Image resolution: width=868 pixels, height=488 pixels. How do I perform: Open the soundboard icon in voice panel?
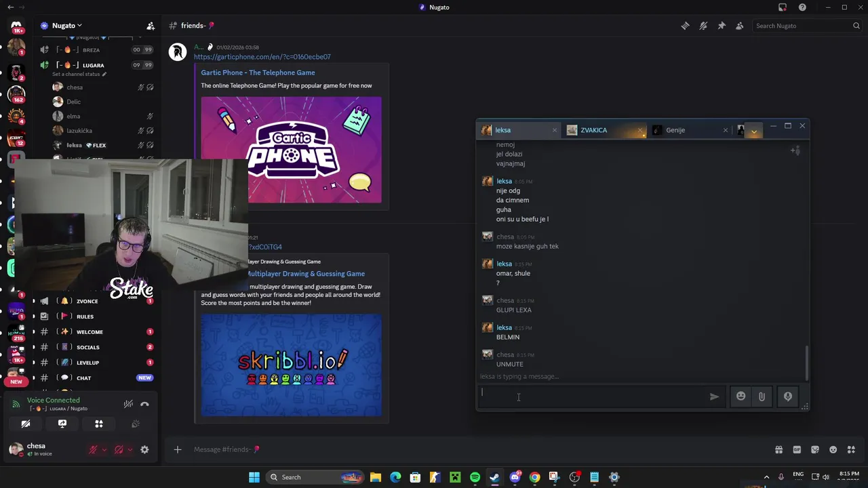pos(136,424)
